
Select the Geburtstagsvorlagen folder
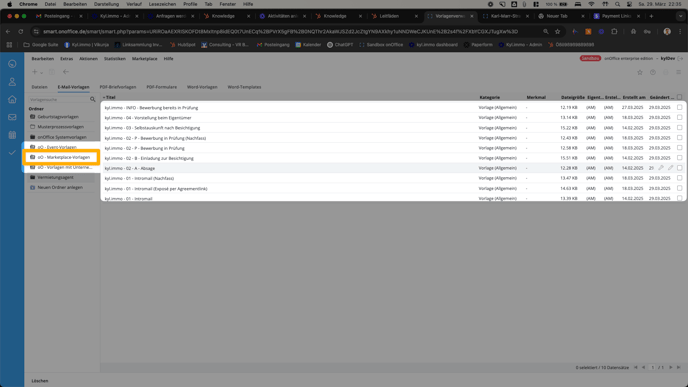(x=58, y=117)
